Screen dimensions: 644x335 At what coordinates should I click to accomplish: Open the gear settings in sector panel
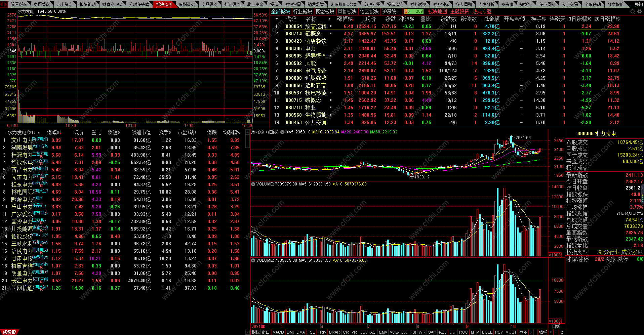pyautogui.click(x=640, y=11)
